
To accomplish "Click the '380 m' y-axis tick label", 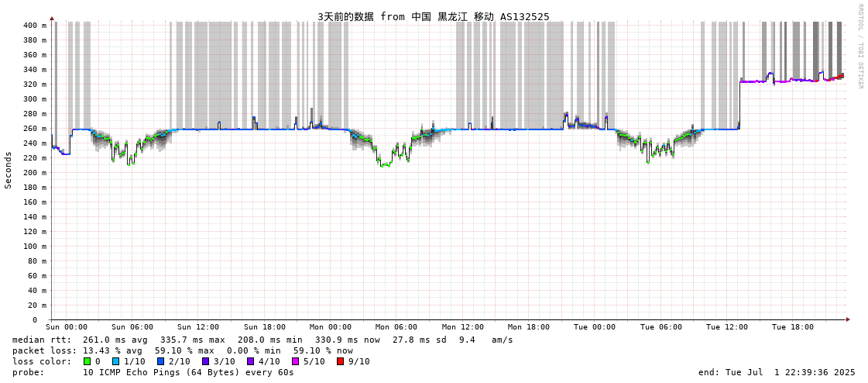I will pos(35,40).
